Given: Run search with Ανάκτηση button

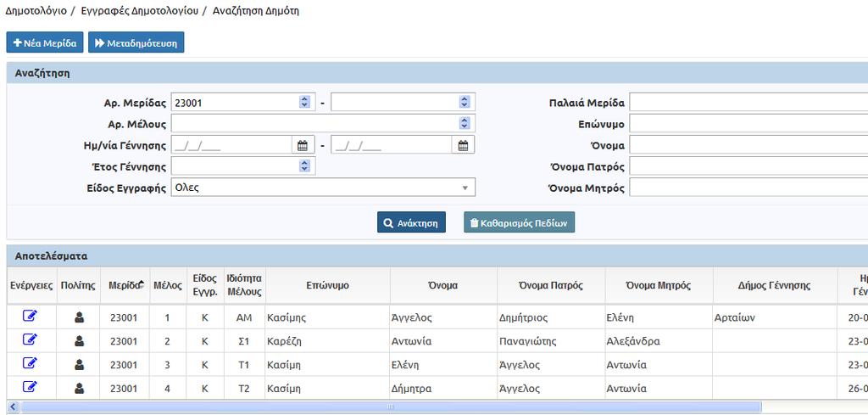Looking at the screenshot, I should pyautogui.click(x=411, y=222).
